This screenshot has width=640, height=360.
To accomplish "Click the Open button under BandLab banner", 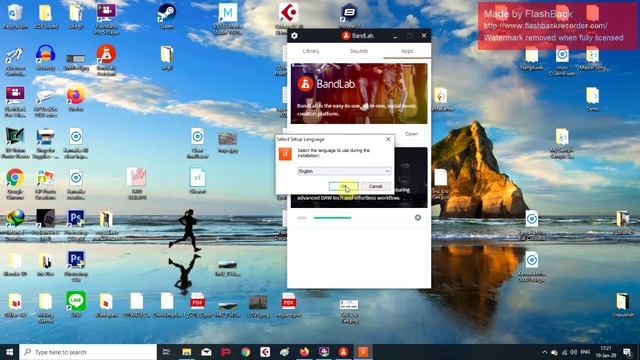I will coord(411,134).
